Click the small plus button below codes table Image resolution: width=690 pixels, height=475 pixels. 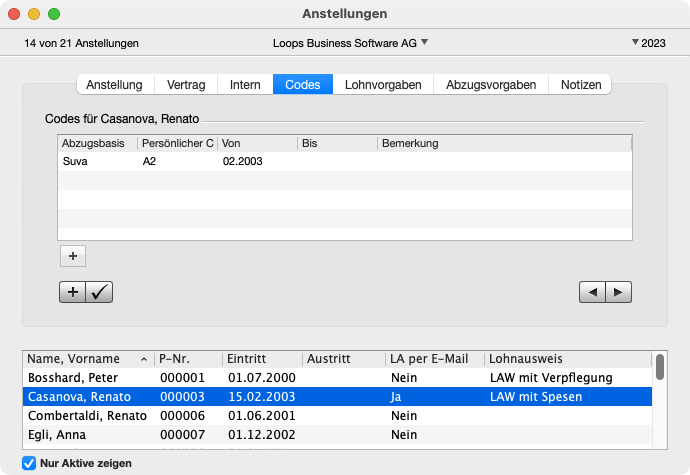pos(72,256)
